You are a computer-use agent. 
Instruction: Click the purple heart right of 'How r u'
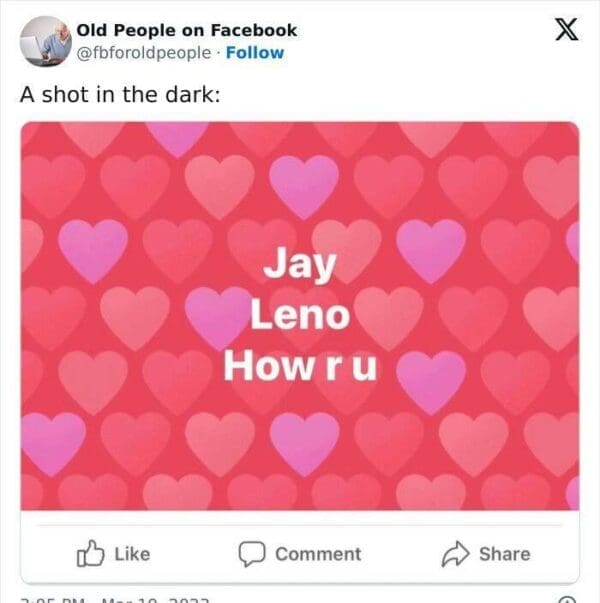(432, 380)
